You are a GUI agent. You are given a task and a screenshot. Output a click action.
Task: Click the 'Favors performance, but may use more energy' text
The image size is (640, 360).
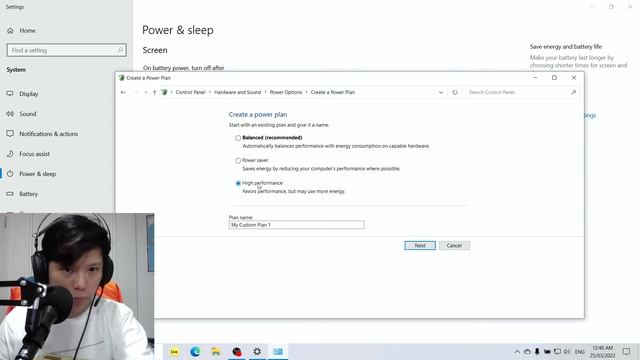tap(294, 191)
